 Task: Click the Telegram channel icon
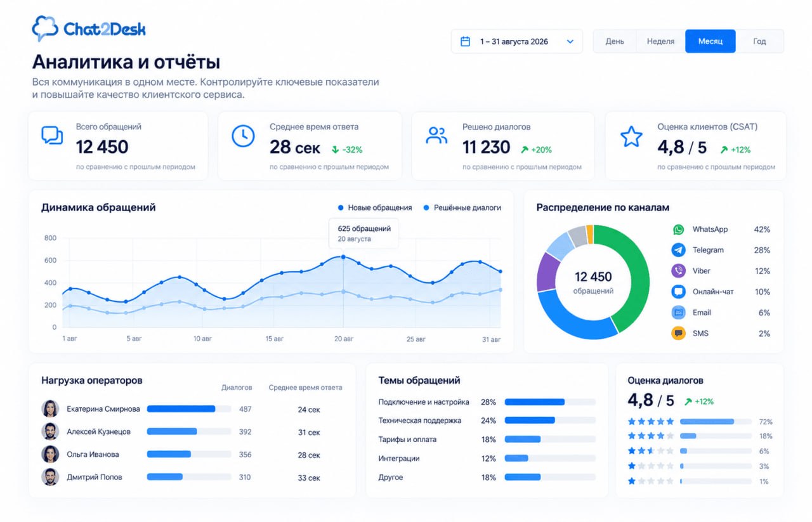tap(679, 250)
